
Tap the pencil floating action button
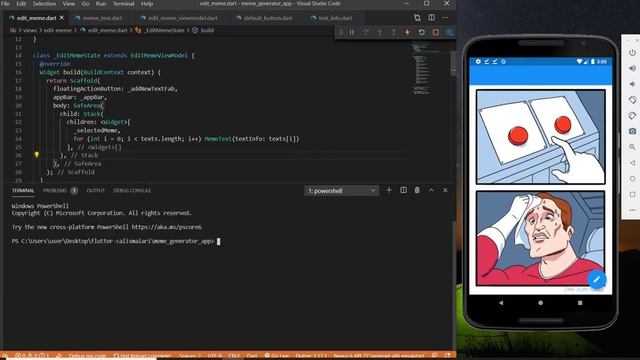click(x=596, y=280)
